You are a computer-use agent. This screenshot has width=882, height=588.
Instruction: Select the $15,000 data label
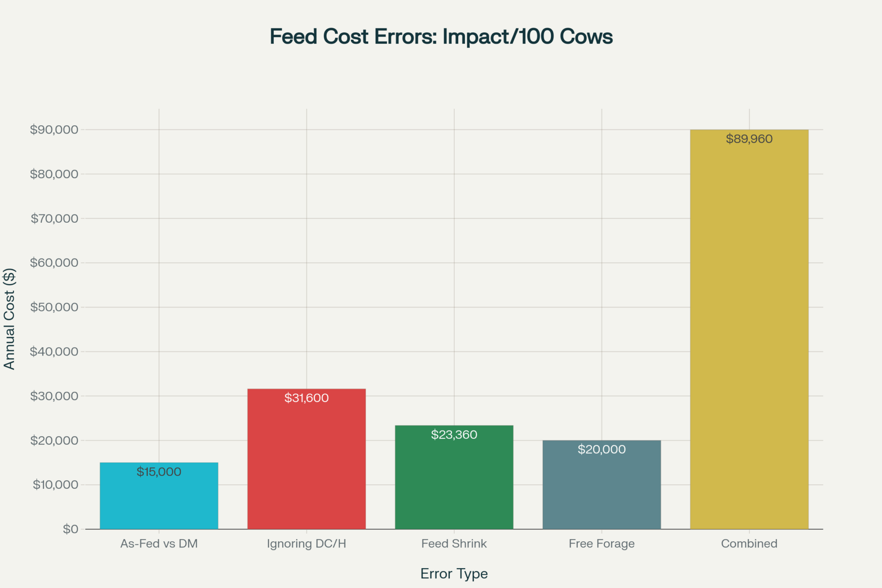tap(159, 472)
